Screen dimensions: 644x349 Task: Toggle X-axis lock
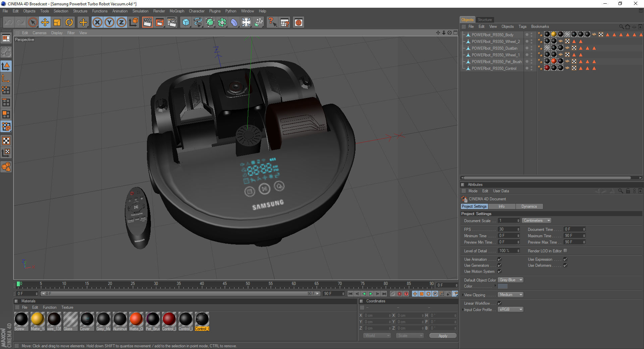97,22
